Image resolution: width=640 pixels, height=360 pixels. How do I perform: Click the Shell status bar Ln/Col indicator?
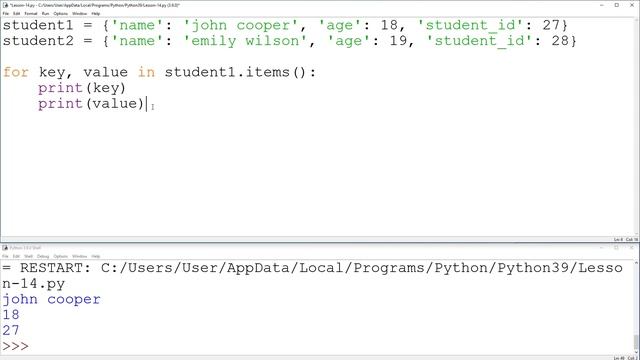[x=626, y=358]
